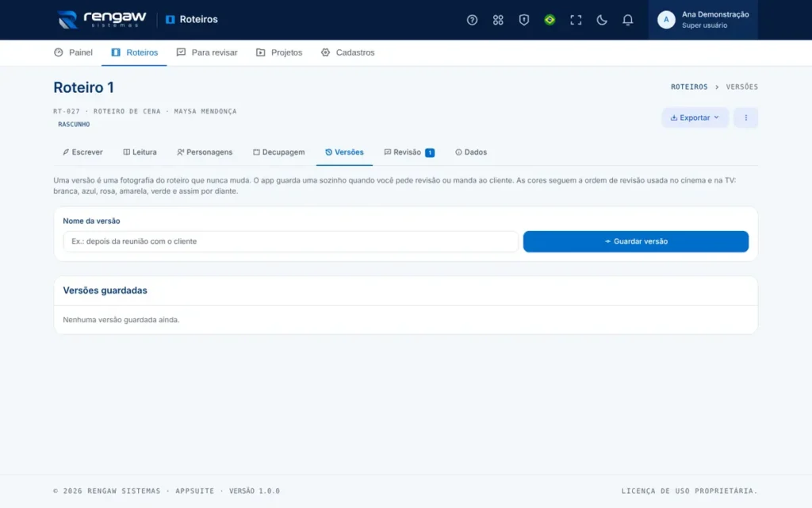Image resolution: width=812 pixels, height=508 pixels.
Task: Click the VERSÃO 1.0.0 footer text
Action: click(x=255, y=491)
